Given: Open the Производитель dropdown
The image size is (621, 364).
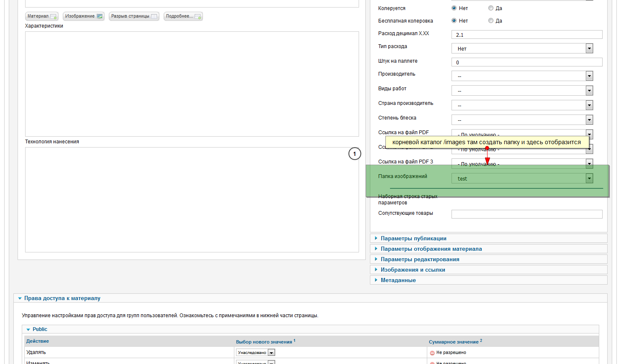Looking at the screenshot, I should (522, 76).
